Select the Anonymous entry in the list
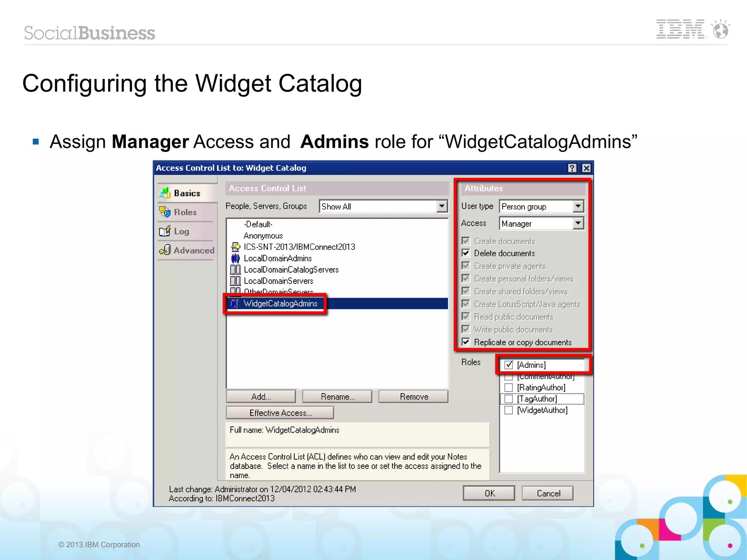This screenshot has width=747, height=560. [337, 236]
